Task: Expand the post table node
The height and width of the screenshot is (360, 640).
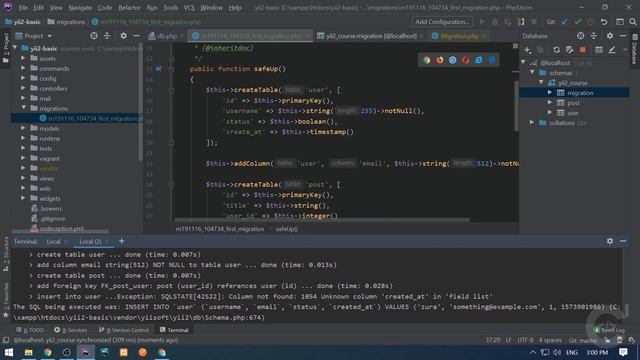Action: coord(550,102)
